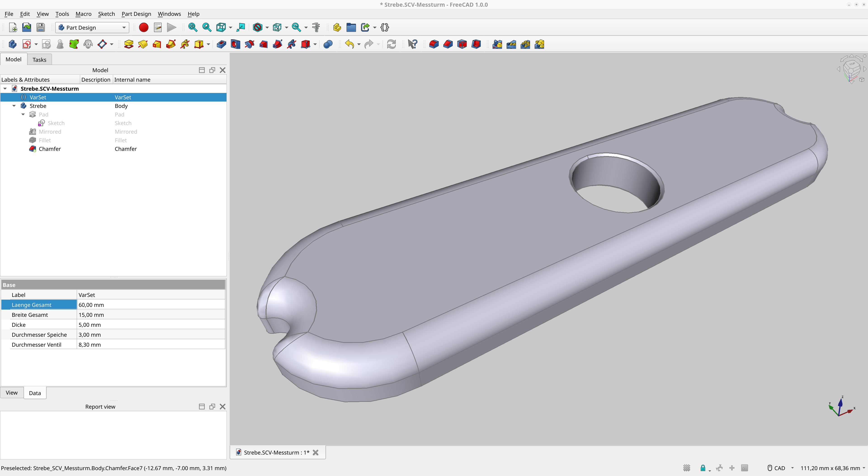Open the Sketch menu
Viewport: 868px width, 476px height.
tap(106, 14)
